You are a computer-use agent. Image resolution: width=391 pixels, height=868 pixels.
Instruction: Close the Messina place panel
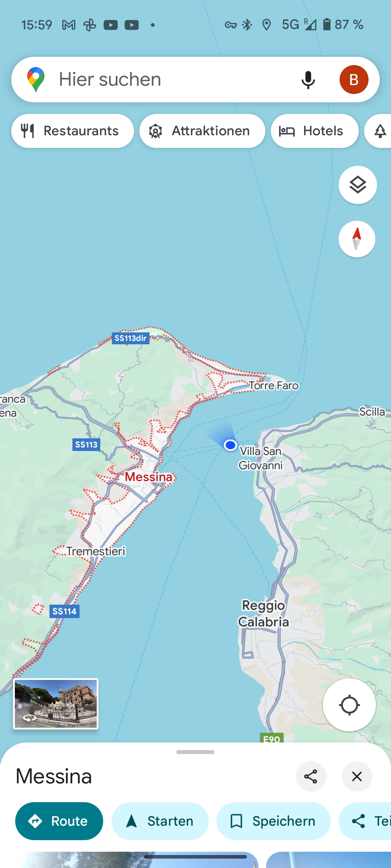click(357, 776)
